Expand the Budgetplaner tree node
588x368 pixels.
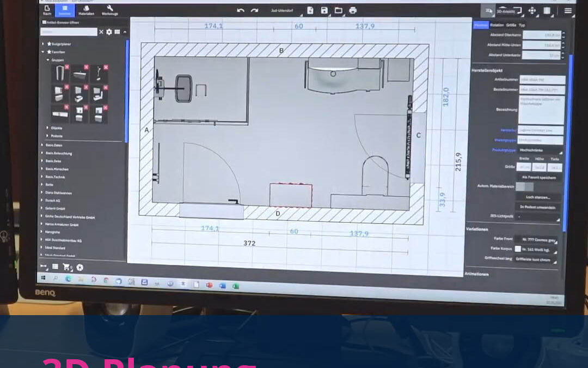tap(43, 44)
